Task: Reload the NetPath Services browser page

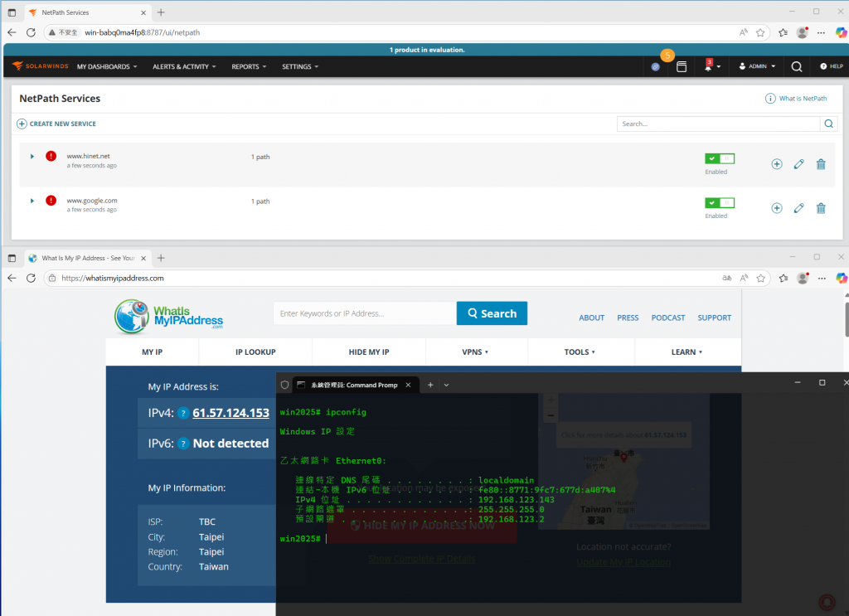Action: click(x=31, y=32)
